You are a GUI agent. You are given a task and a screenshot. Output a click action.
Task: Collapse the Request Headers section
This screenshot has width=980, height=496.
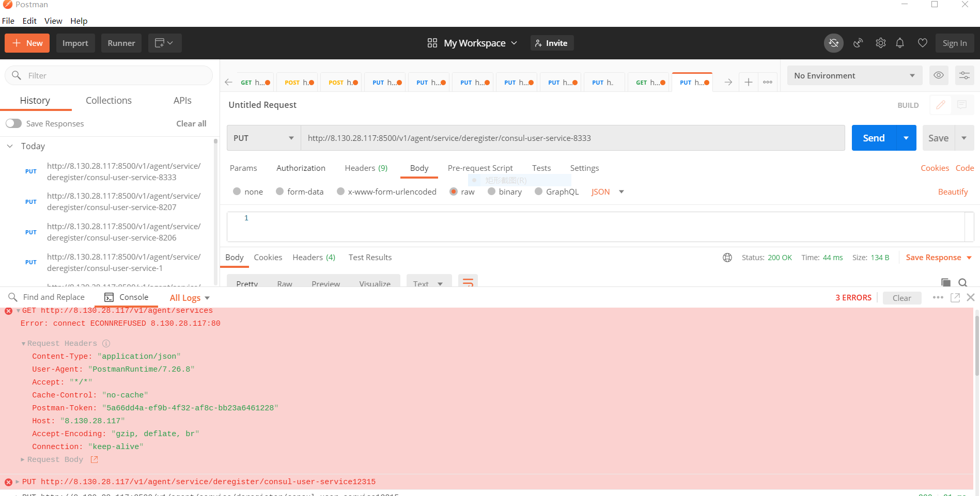23,344
